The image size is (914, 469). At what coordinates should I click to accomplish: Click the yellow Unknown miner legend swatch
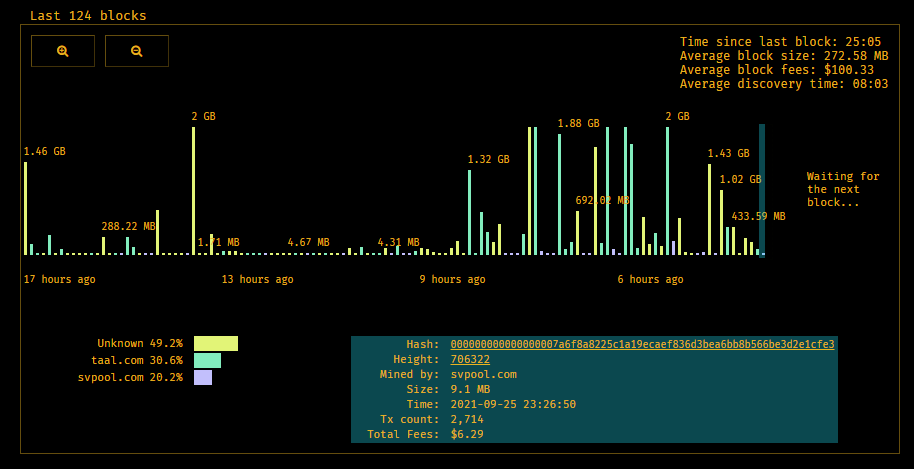coord(216,344)
